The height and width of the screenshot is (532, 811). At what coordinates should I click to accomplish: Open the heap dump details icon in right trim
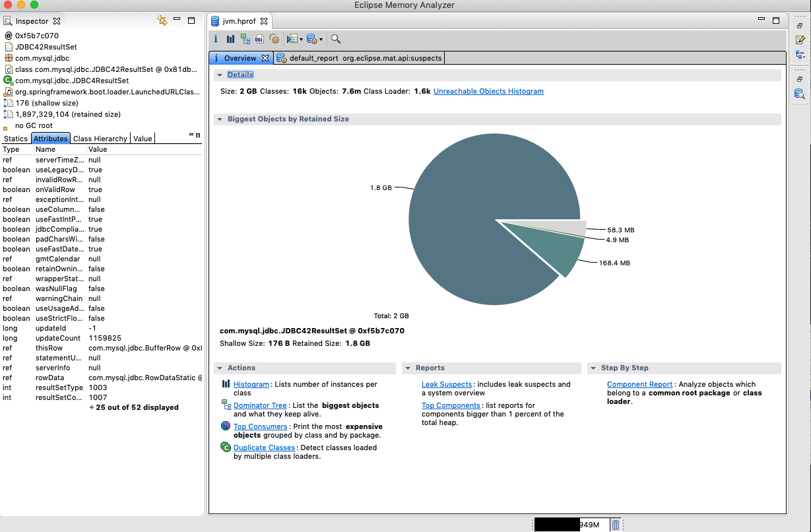click(x=800, y=94)
